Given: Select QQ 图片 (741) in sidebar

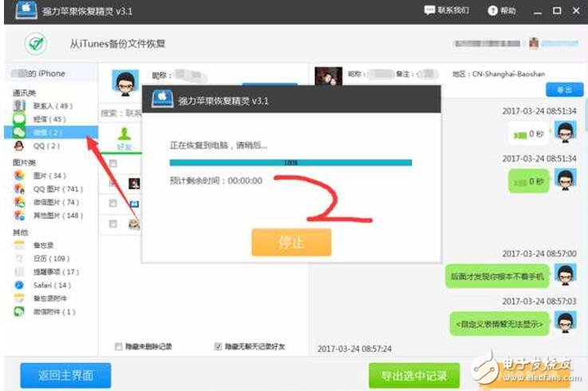Looking at the screenshot, I should click(58, 189).
